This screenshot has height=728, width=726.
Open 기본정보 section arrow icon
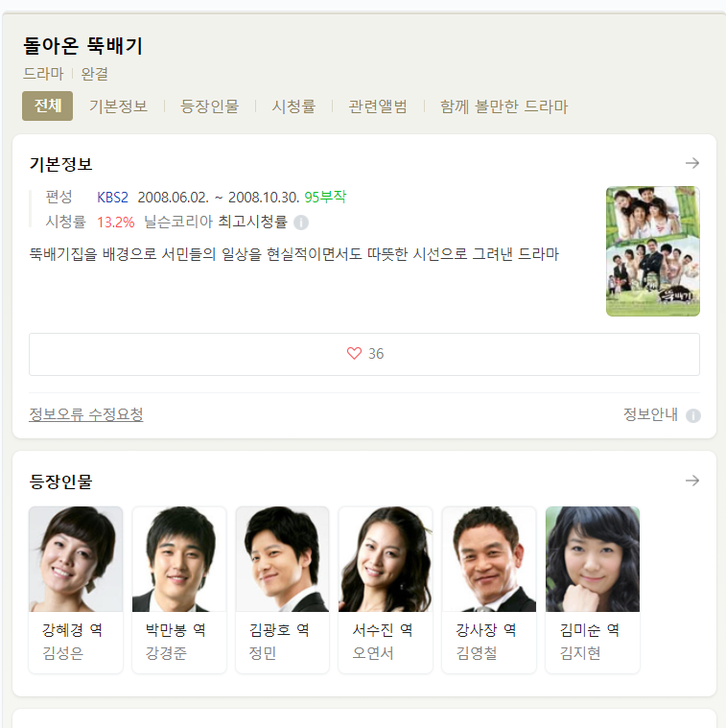[692, 163]
